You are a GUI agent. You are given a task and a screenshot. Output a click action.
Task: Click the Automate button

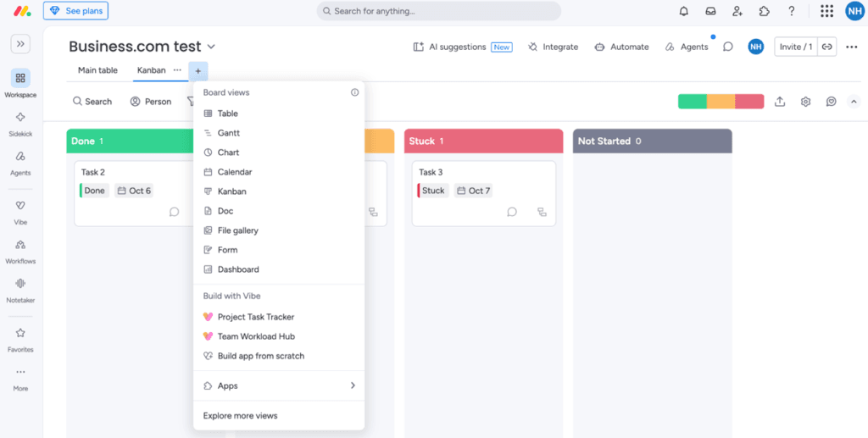(x=621, y=47)
